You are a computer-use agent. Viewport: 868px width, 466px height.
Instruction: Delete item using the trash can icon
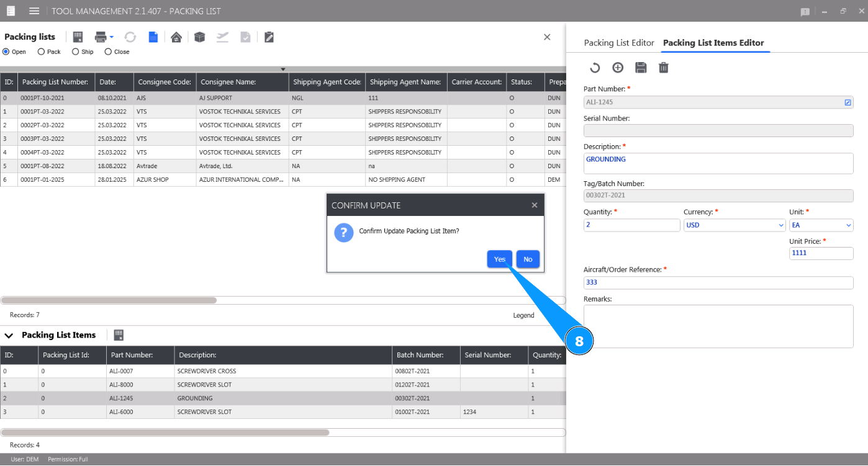coord(664,68)
